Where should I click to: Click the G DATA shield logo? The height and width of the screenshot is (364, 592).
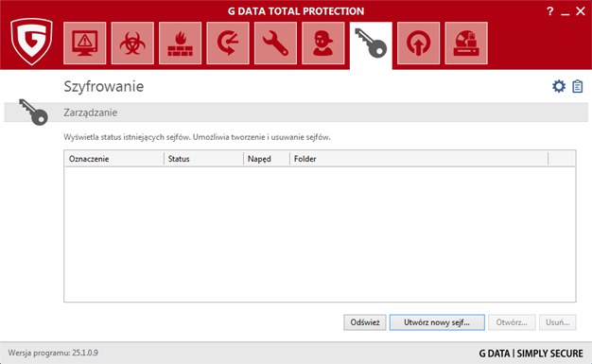[x=31, y=42]
